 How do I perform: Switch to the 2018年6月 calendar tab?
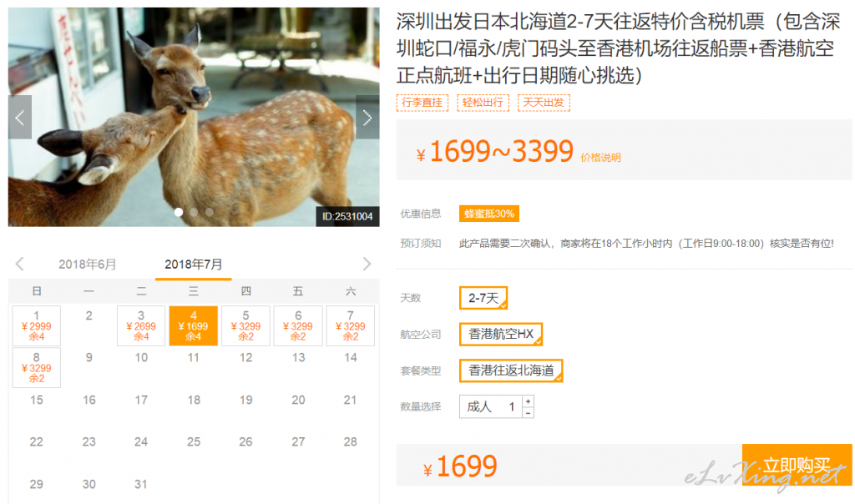(87, 265)
